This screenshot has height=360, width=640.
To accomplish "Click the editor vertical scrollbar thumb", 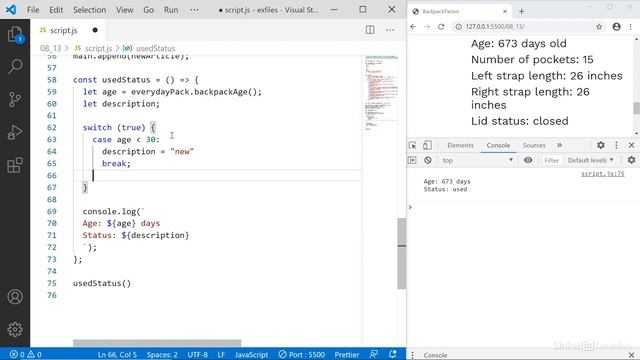I will tap(402, 253).
